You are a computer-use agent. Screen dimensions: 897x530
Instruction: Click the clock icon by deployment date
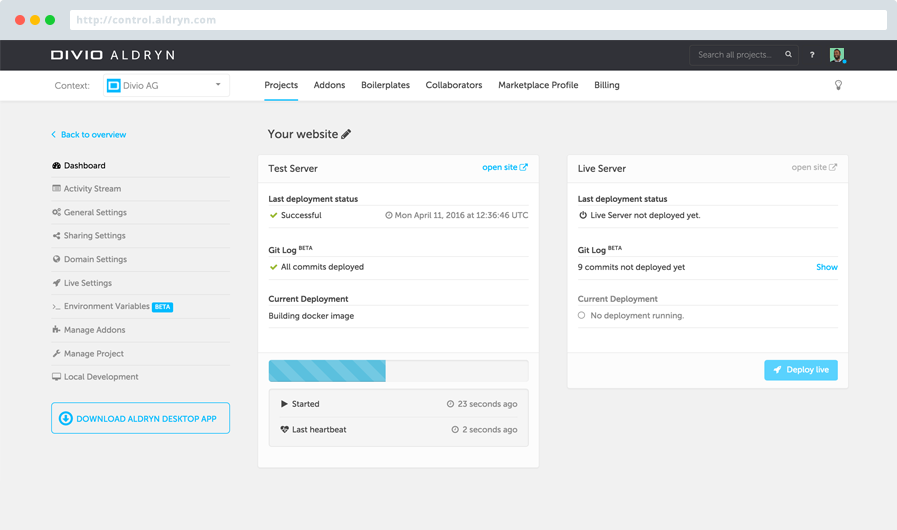(388, 215)
